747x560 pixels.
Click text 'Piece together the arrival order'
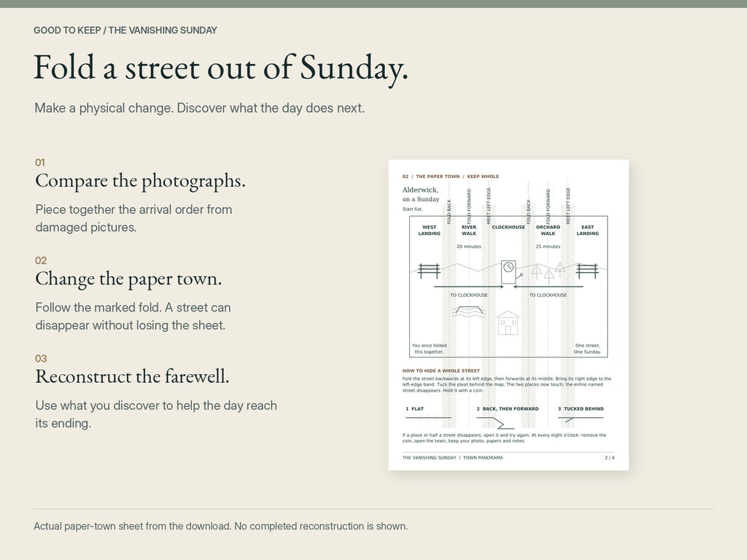pyautogui.click(x=134, y=218)
